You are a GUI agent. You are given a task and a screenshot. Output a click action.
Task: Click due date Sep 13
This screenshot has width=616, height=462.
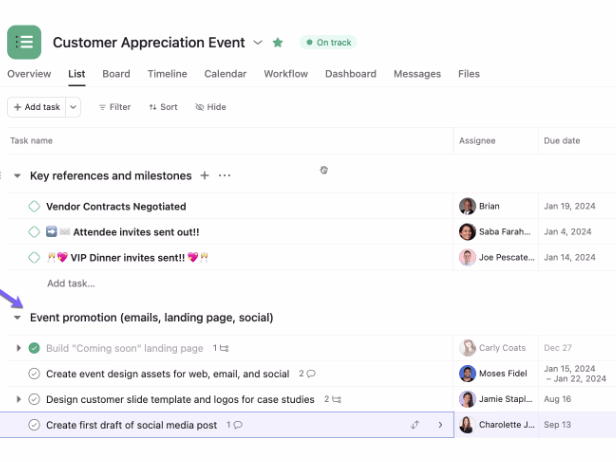557,425
